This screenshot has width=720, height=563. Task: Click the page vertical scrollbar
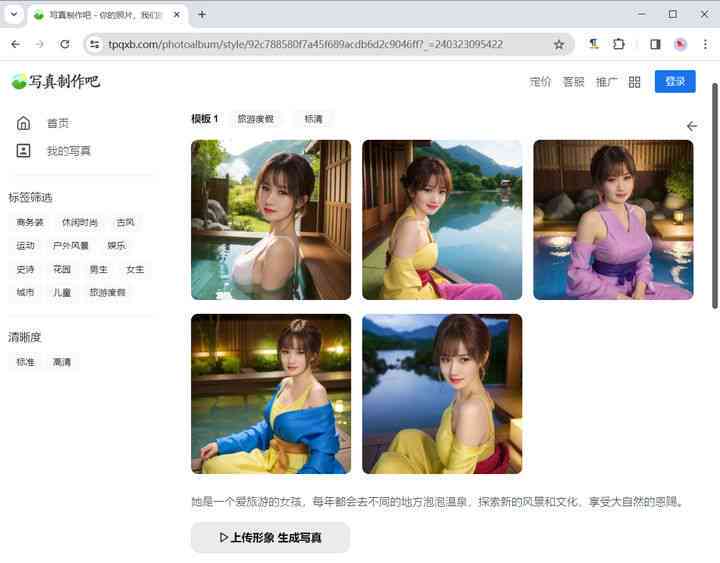coord(714,196)
